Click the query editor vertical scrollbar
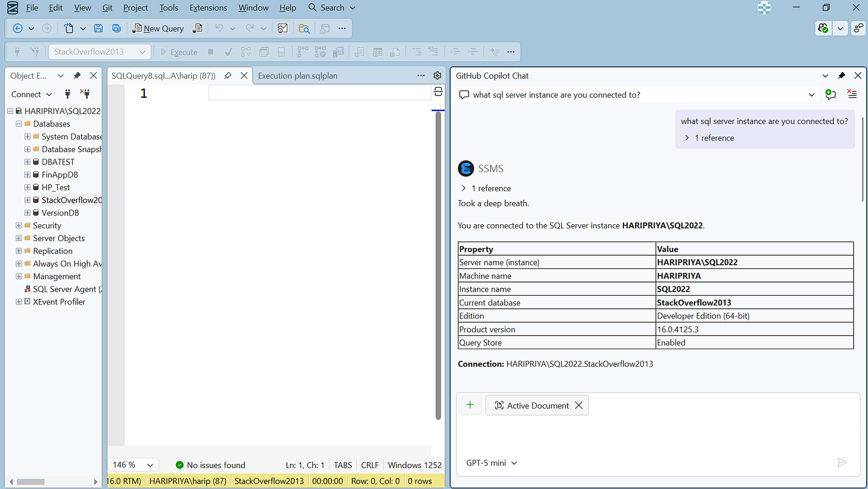The width and height of the screenshot is (868, 489). tap(438, 265)
